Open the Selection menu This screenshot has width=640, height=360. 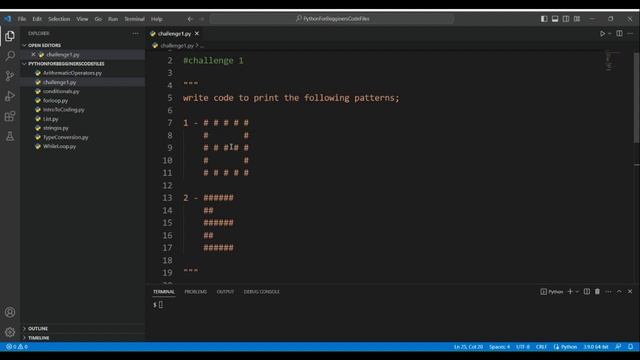pos(59,19)
